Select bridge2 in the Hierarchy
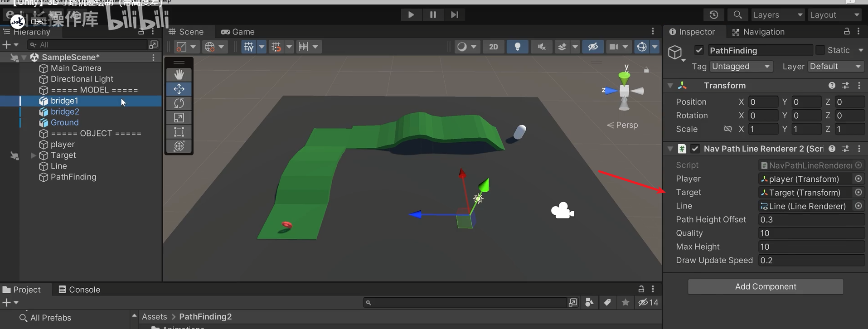868x329 pixels. point(65,111)
